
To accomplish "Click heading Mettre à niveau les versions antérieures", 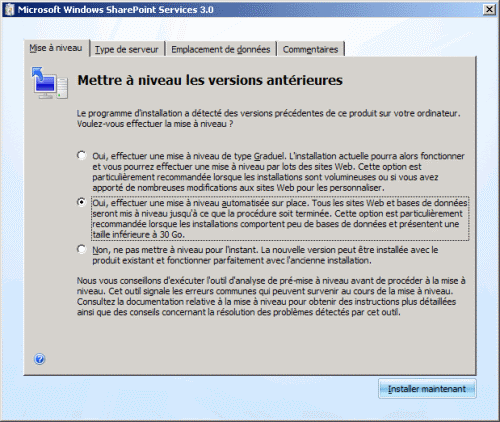I will coord(210,80).
